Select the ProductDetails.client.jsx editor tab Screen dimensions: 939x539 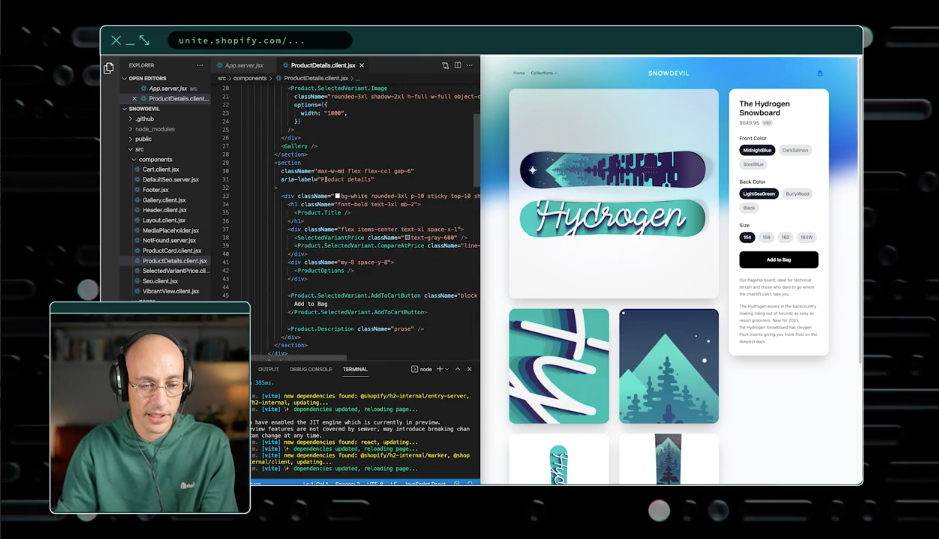[322, 65]
